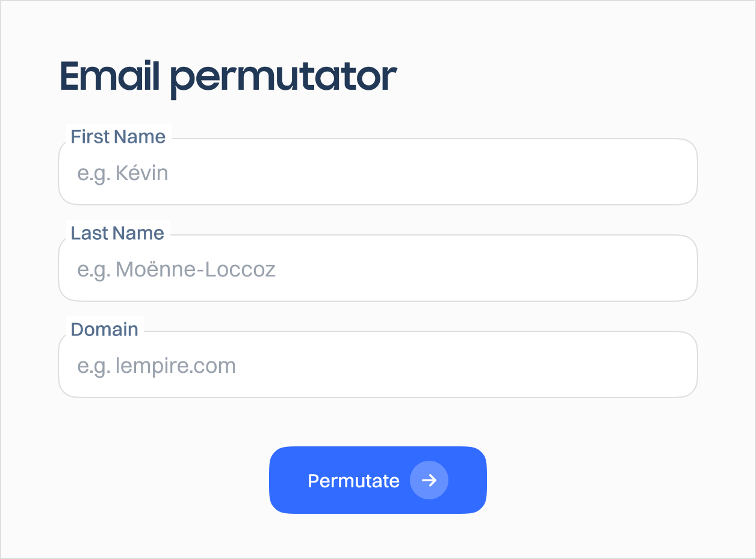Click the arrow icon inside the Permutate button
The width and height of the screenshot is (756, 559).
[429, 480]
